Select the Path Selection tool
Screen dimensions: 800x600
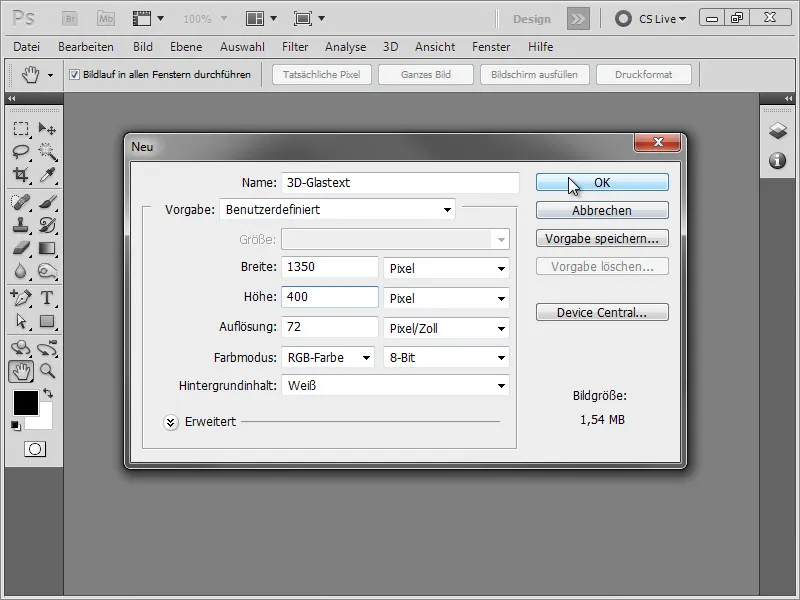[21, 321]
